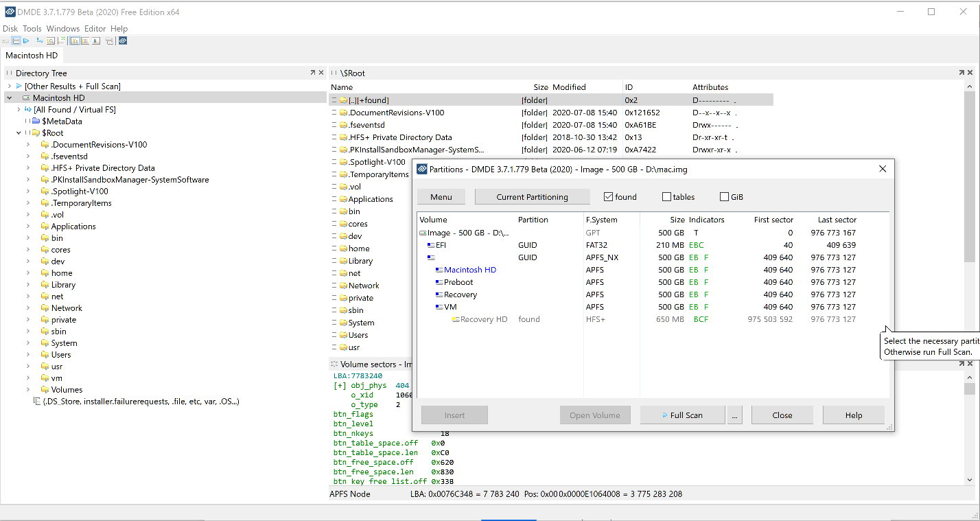Image resolution: width=980 pixels, height=521 pixels.
Task: Enable the 'GiB' size checkbox
Action: coord(724,197)
